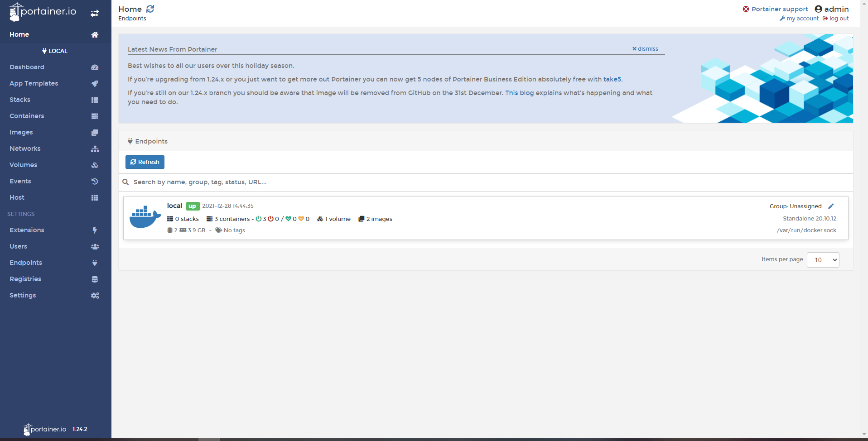Click the green running containers power icon
Screen dimensions: 868x441
[x=258, y=219]
